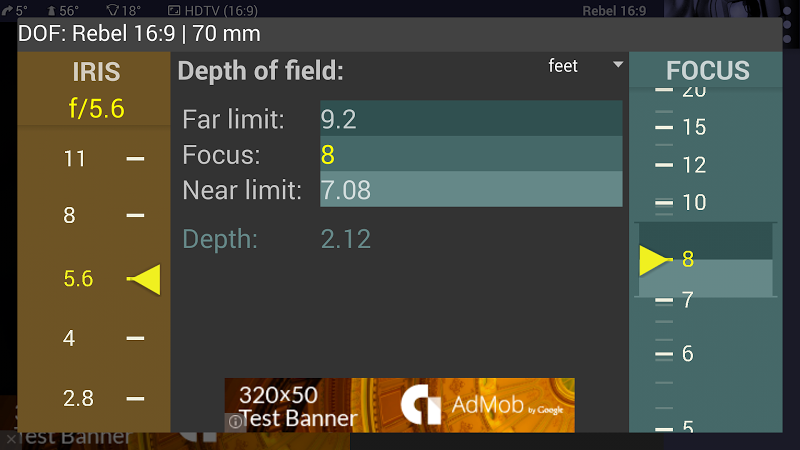Tap the FOCUS header label
This screenshot has height=450, width=800.
(707, 71)
